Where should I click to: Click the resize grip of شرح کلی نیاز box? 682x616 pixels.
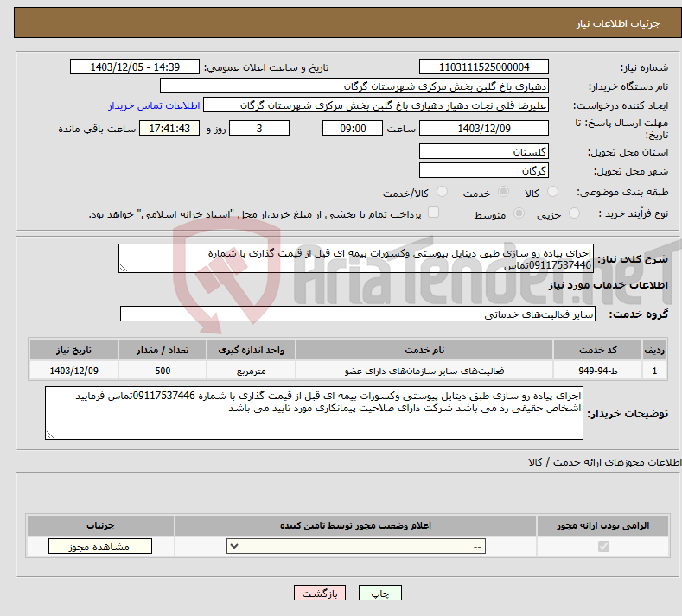(x=124, y=268)
